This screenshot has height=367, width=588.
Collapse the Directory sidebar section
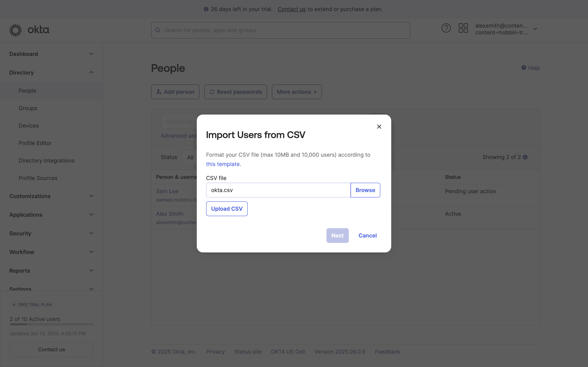pos(91,72)
